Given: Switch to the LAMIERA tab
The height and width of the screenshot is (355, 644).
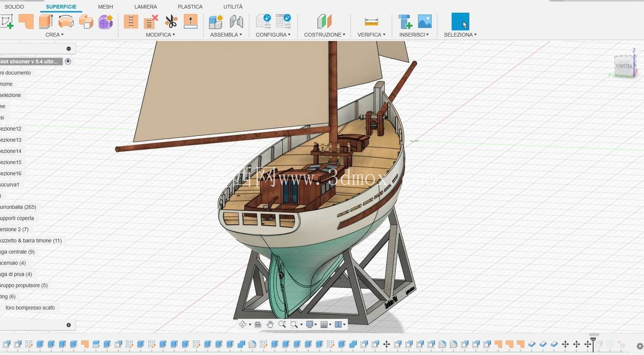Looking at the screenshot, I should tap(146, 7).
